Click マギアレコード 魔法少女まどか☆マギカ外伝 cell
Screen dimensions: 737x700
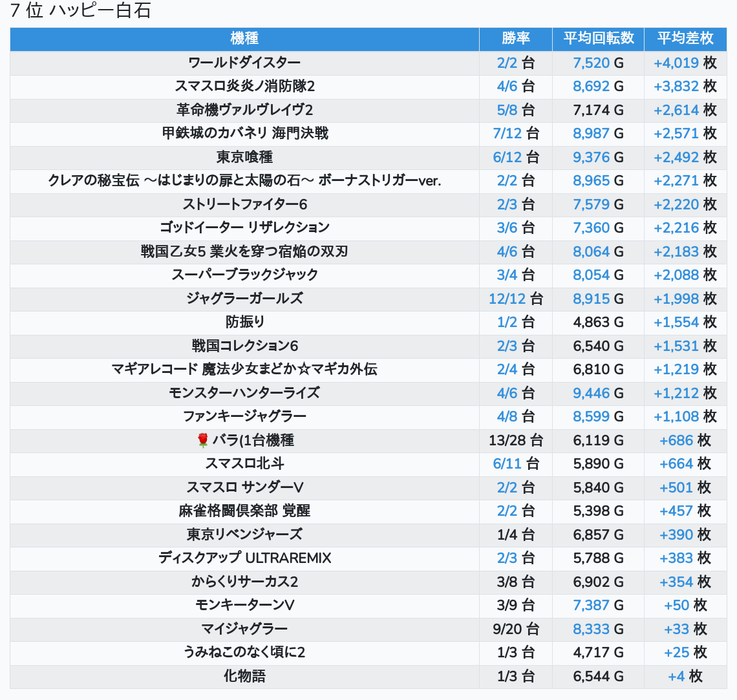[x=244, y=369]
